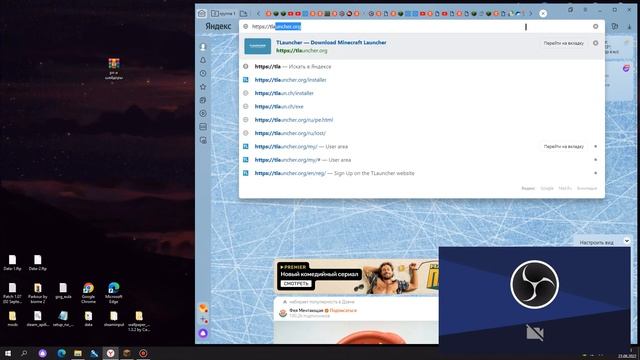Open the second Data .ftp file on the desktop
The width and height of the screenshot is (640, 360).
(x=38, y=263)
